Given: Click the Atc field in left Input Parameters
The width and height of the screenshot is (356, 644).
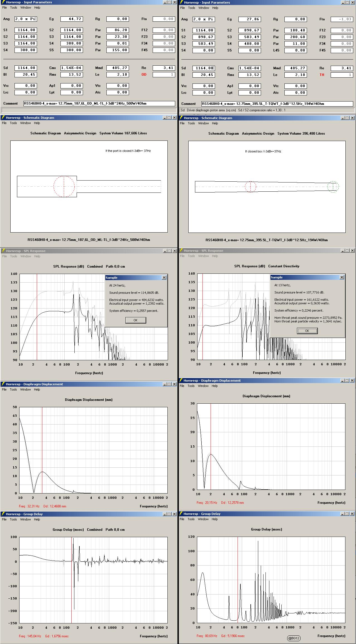Looking at the screenshot, I should tap(118, 92).
